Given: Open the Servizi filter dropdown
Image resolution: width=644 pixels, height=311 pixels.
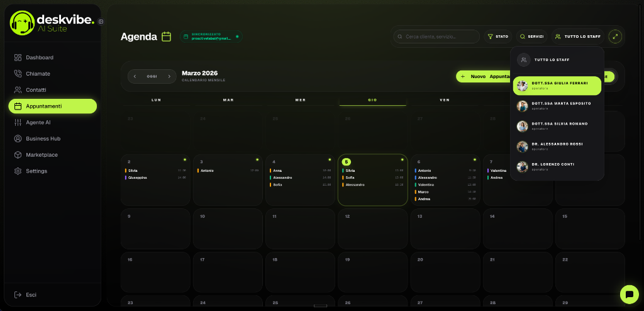Looking at the screenshot, I should click(x=532, y=37).
